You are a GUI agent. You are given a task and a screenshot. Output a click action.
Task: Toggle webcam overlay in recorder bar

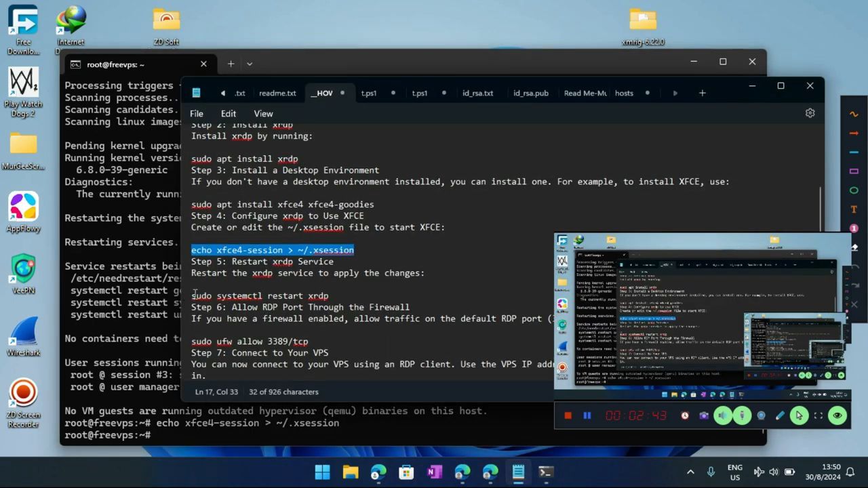(x=761, y=415)
